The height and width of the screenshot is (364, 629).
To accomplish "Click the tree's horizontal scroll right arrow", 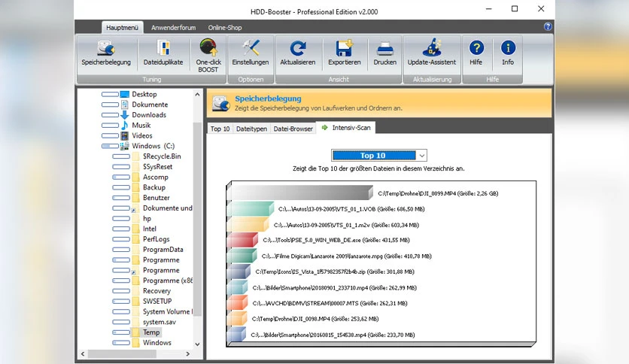I will tap(188, 354).
